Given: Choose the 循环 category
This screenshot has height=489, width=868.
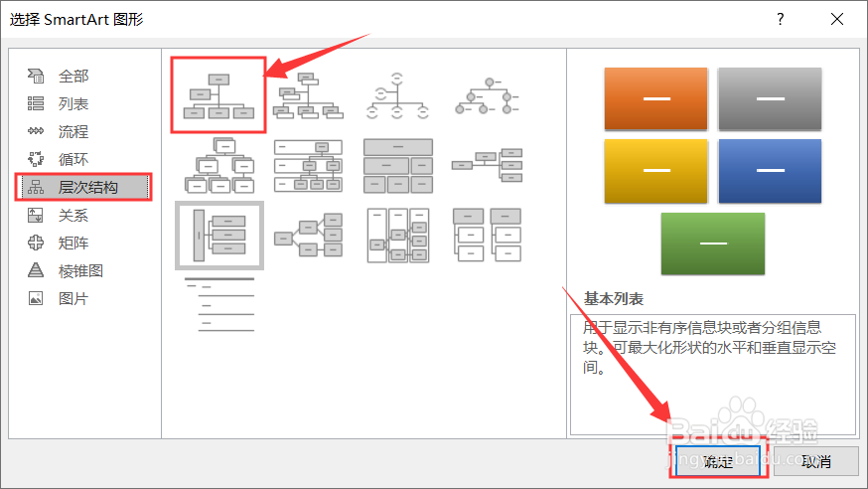Looking at the screenshot, I should pyautogui.click(x=73, y=159).
